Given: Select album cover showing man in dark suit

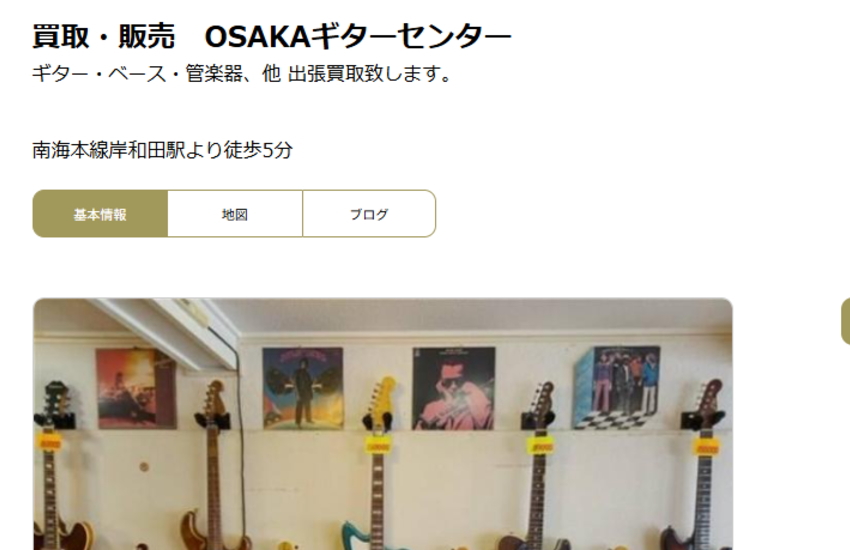Looking at the screenshot, I should [x=302, y=388].
